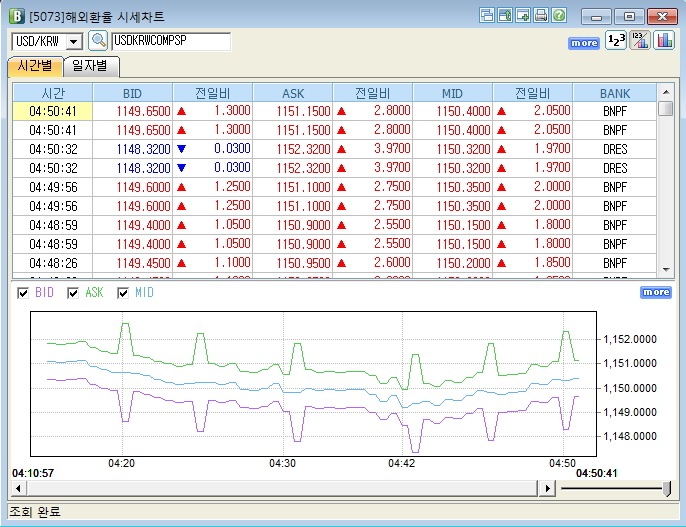Switch to the 시간별 tab
This screenshot has width=686, height=527.
click(x=35, y=66)
